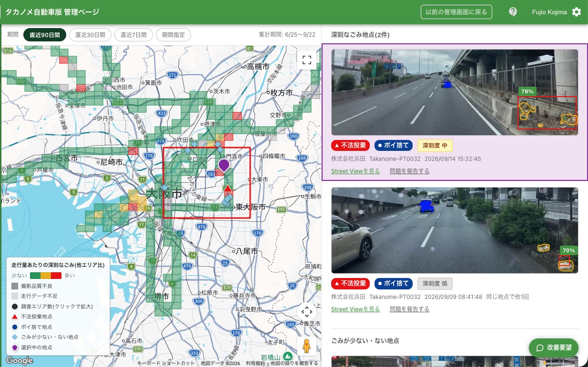Click 以前の管理画面に戻る button
Viewport: 588px width, 367px height.
click(456, 12)
